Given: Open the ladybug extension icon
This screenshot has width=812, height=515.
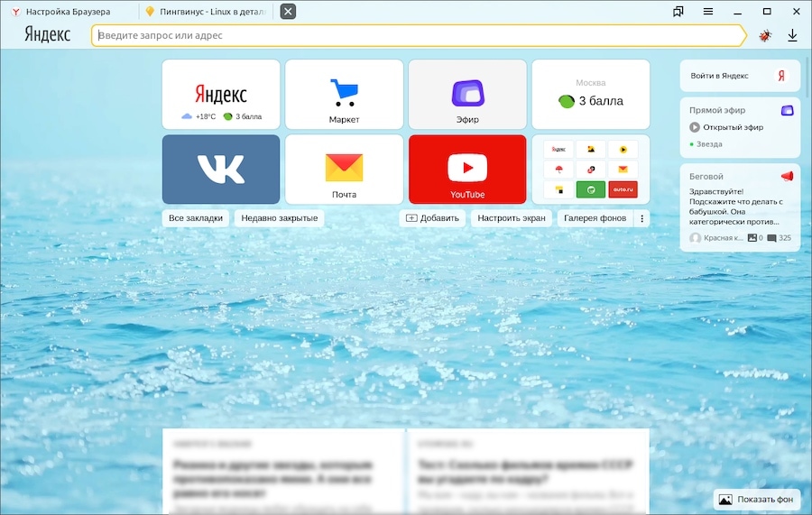Looking at the screenshot, I should (x=765, y=36).
